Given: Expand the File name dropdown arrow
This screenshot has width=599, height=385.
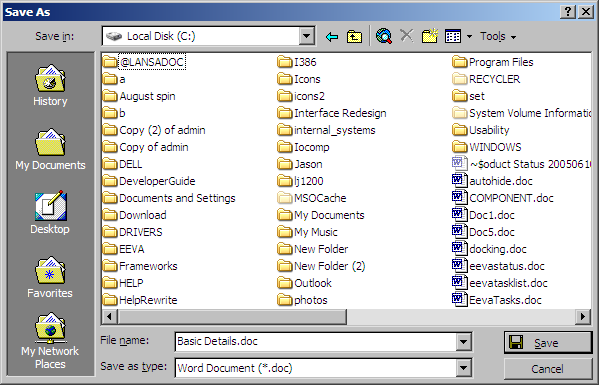Looking at the screenshot, I should point(463,341).
